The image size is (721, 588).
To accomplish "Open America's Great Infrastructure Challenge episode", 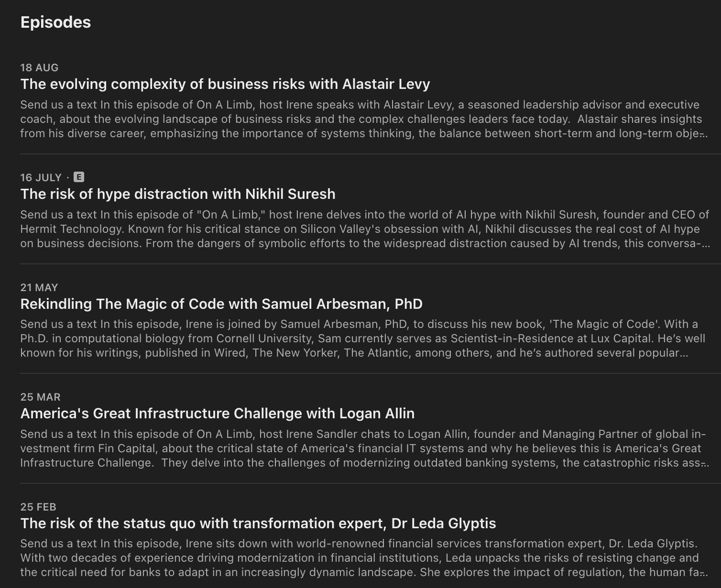I will pyautogui.click(x=217, y=414).
